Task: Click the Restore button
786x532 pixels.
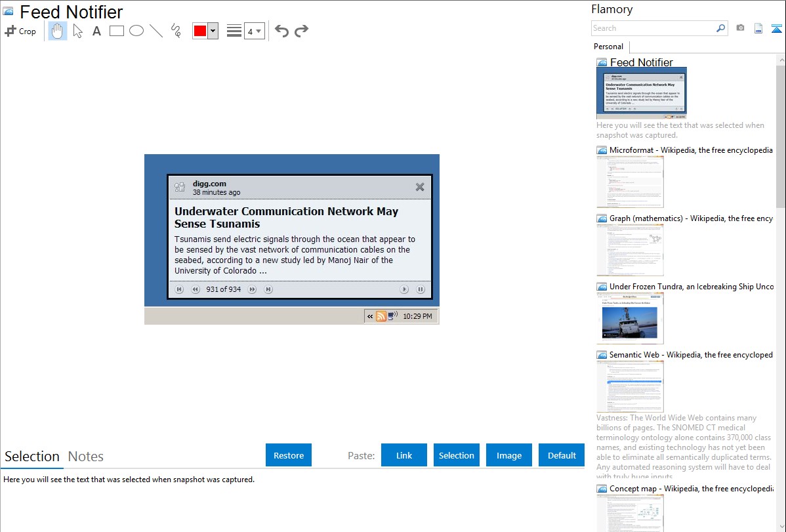Action: 289,455
